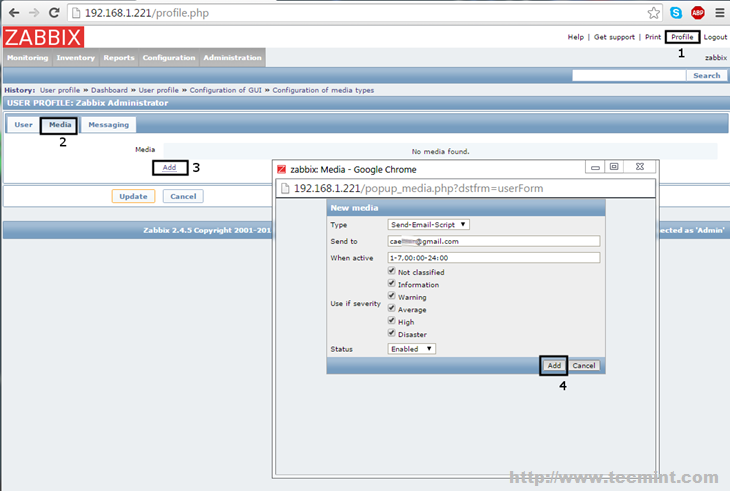Click first User profile history link
Screen dimensions: 730x491
pyautogui.click(x=60, y=90)
